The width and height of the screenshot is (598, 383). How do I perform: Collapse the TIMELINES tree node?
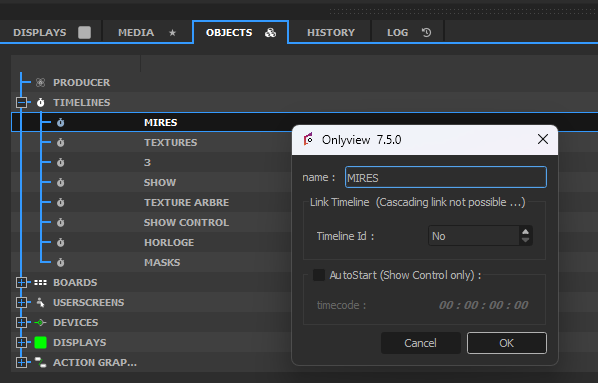tap(21, 102)
